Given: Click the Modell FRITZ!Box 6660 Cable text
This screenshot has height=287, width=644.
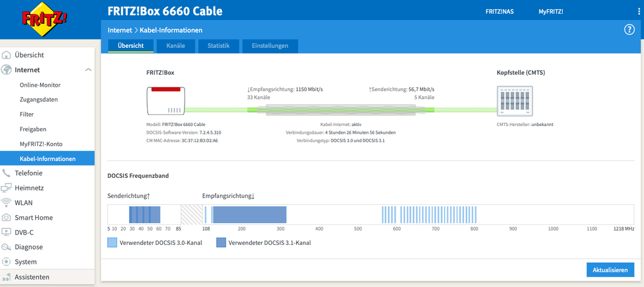Looking at the screenshot, I should pos(176,124).
